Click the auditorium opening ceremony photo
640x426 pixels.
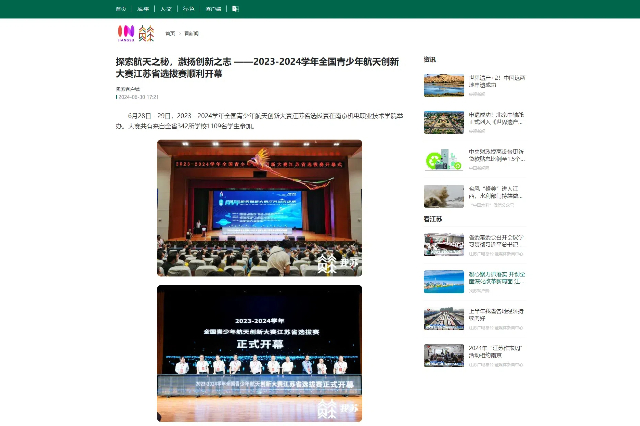259,208
